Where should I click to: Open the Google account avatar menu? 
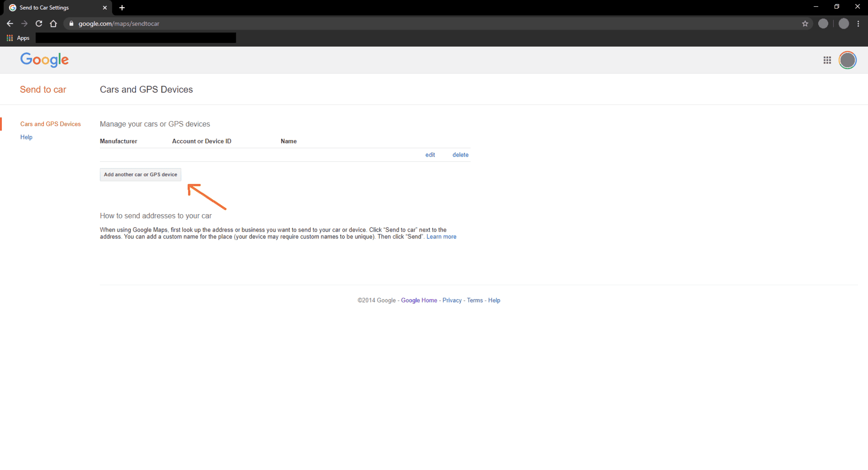point(847,60)
